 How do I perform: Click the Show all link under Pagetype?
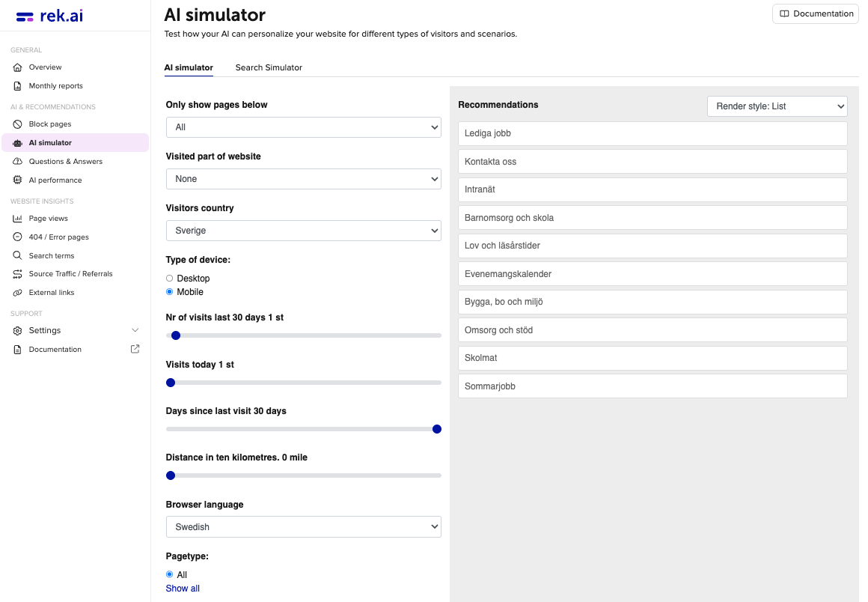[182, 589]
